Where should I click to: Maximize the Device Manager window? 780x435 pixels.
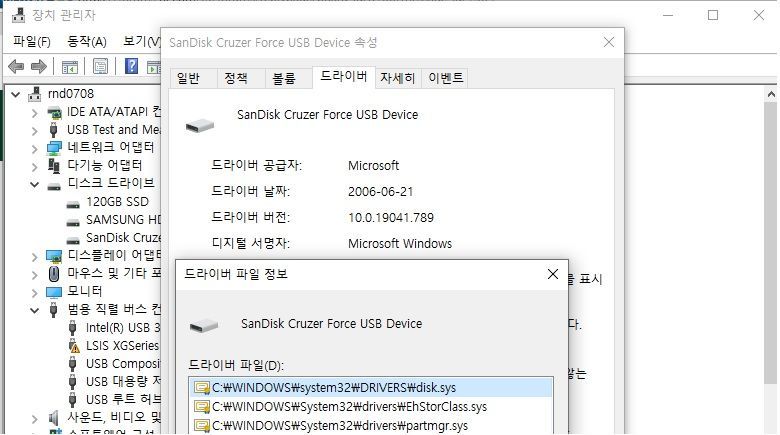(x=713, y=15)
